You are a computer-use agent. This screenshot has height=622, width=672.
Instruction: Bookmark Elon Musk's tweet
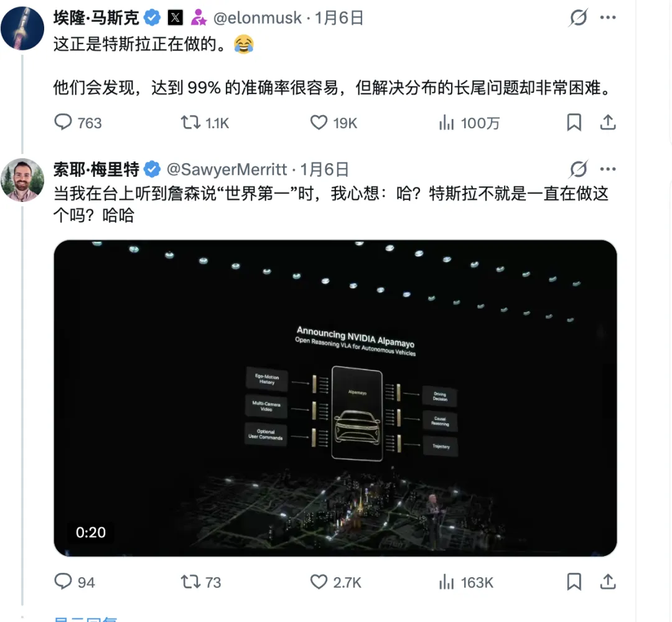tap(574, 122)
